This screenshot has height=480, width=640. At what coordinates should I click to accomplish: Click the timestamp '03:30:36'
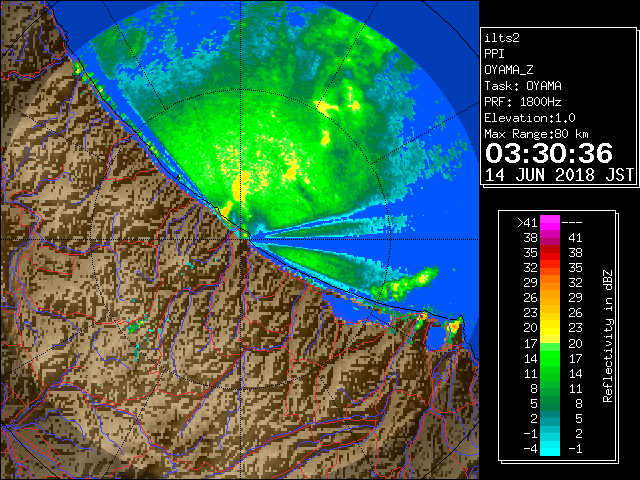tap(549, 153)
